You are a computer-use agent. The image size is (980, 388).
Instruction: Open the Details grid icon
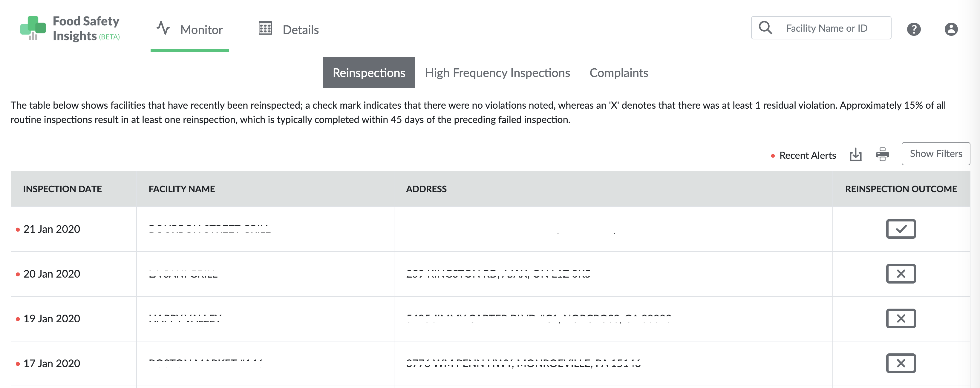click(x=265, y=28)
